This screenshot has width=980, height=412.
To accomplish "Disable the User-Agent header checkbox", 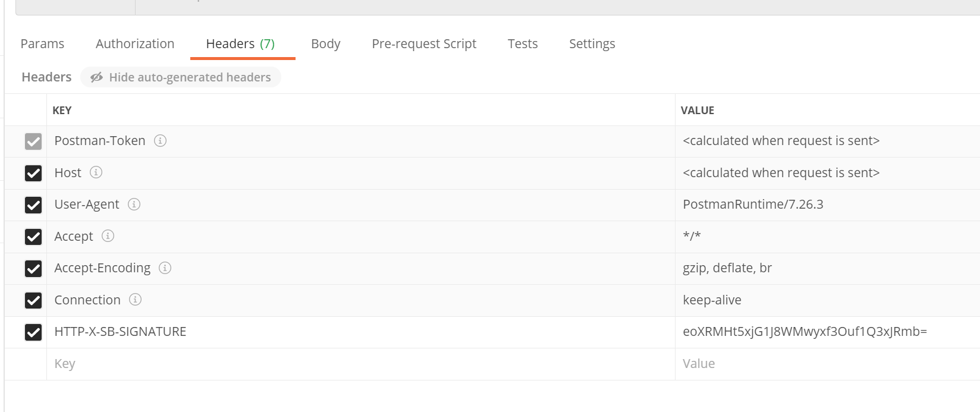I will pos(33,205).
